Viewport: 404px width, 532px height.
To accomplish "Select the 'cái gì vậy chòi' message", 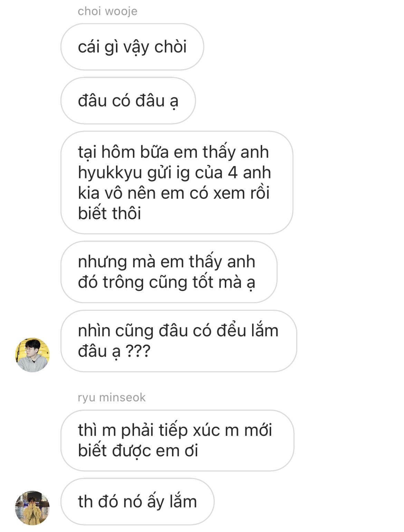I will click(132, 47).
